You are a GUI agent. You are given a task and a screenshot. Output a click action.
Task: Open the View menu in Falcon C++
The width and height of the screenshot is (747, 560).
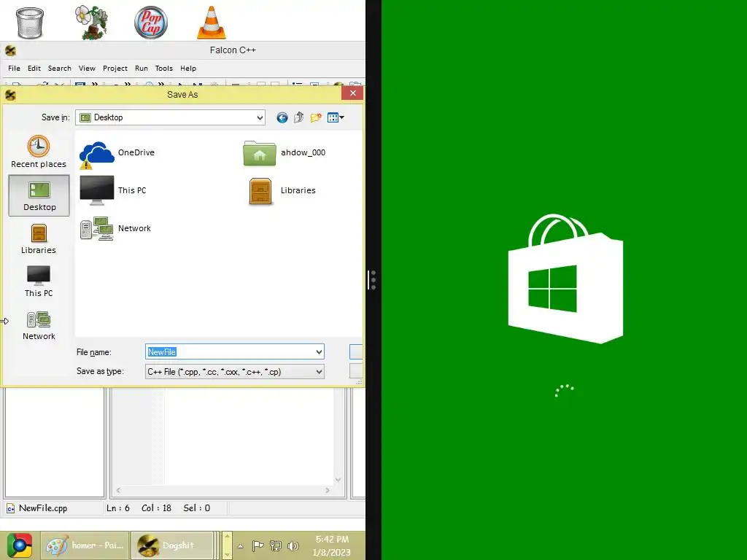coord(87,69)
